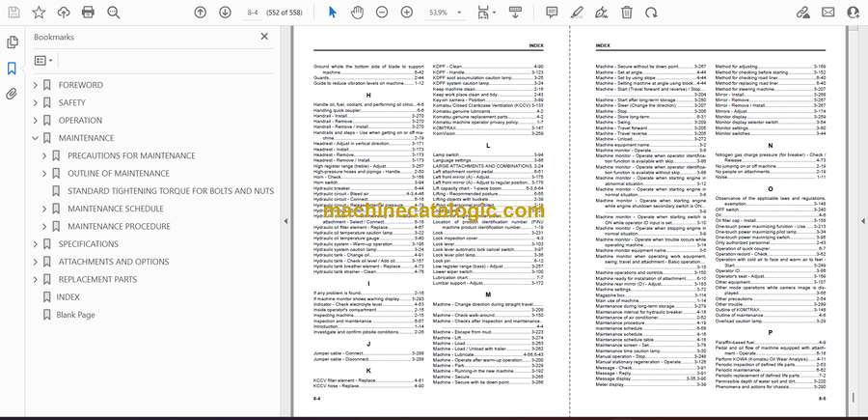Expand the OPERATION bookmark

[x=36, y=121]
